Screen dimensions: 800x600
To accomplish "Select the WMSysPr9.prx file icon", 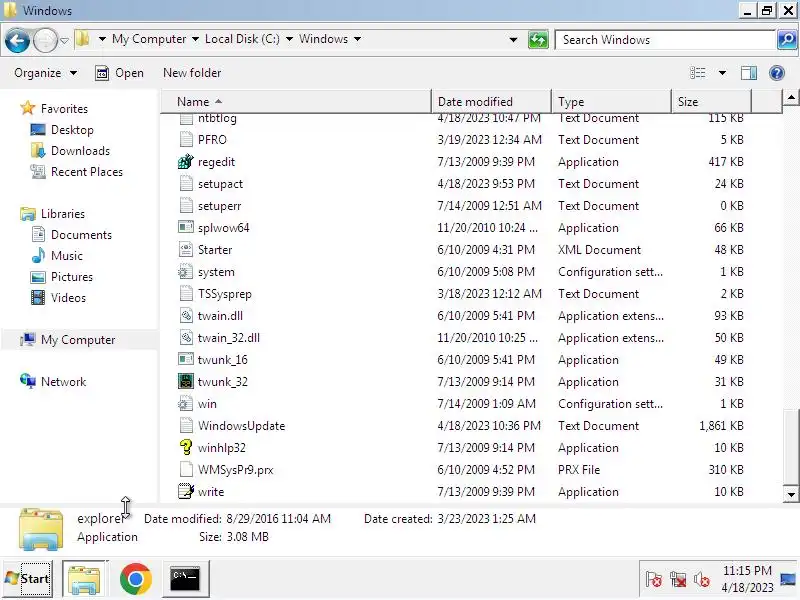I will click(186, 469).
